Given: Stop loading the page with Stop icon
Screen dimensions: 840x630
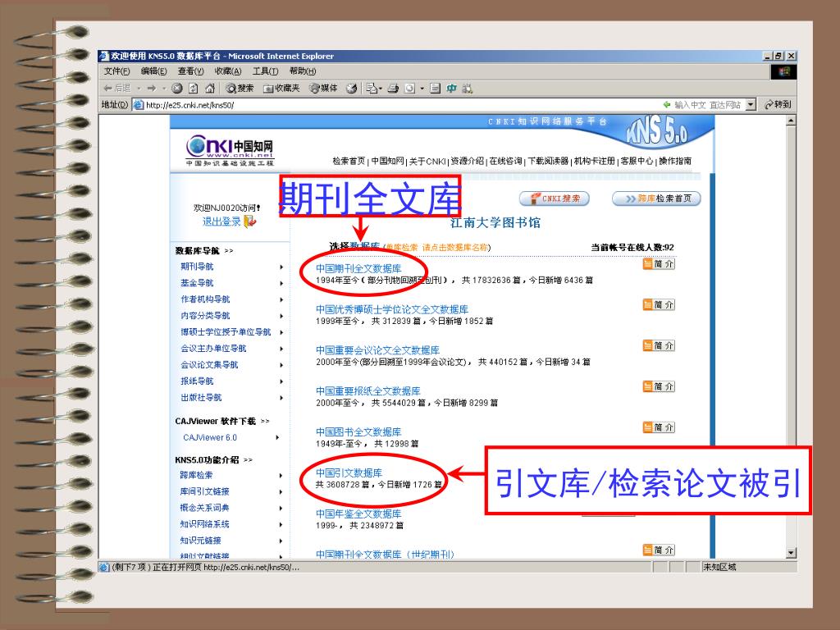Looking at the screenshot, I should coord(177,89).
